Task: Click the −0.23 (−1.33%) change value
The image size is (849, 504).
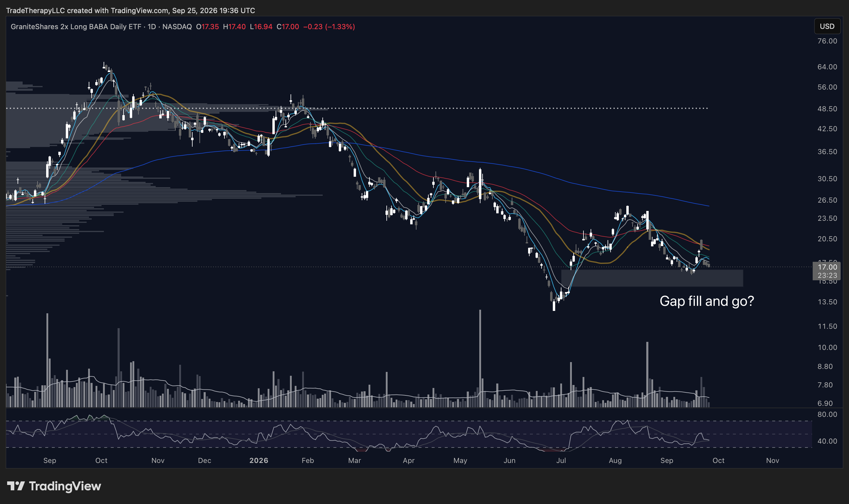Action: tap(329, 26)
